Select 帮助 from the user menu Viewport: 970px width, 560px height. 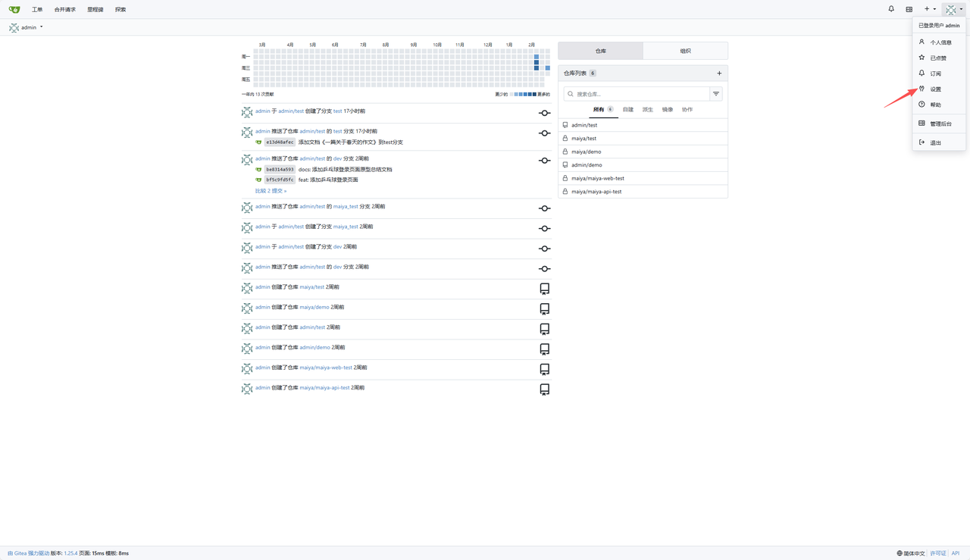point(940,105)
